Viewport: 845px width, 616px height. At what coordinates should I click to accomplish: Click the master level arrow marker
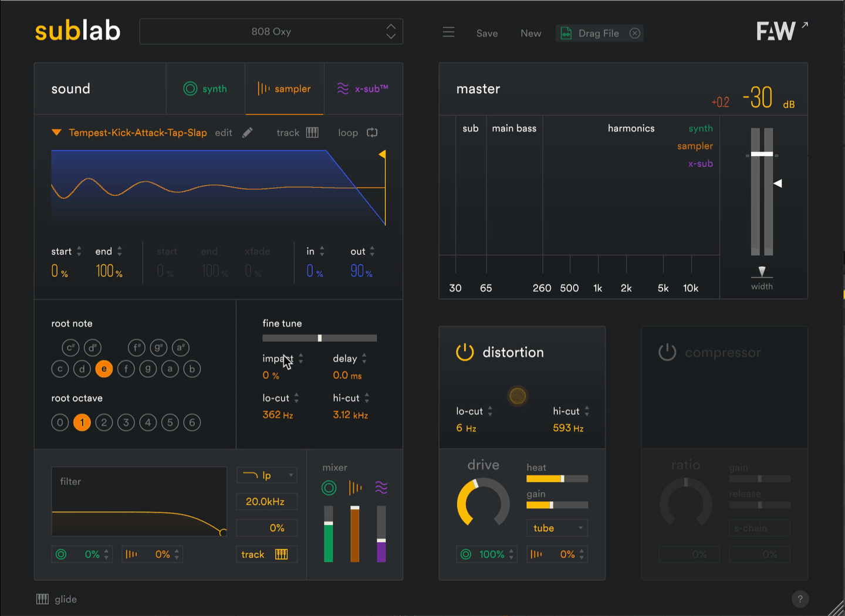pos(778,184)
